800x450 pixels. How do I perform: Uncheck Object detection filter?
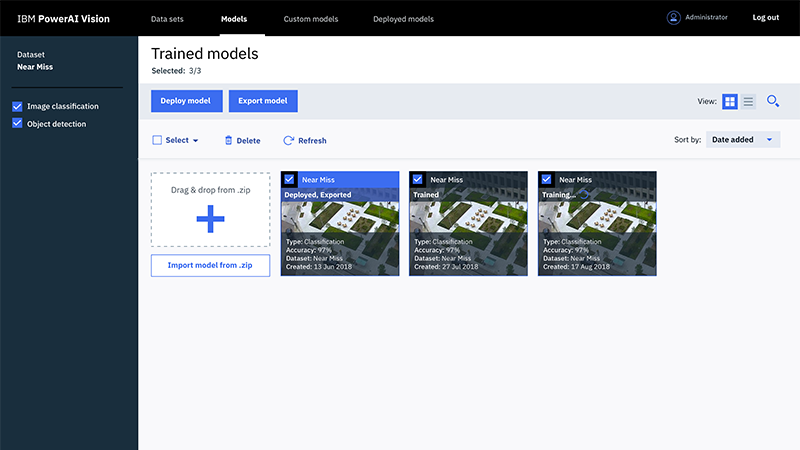(17, 124)
